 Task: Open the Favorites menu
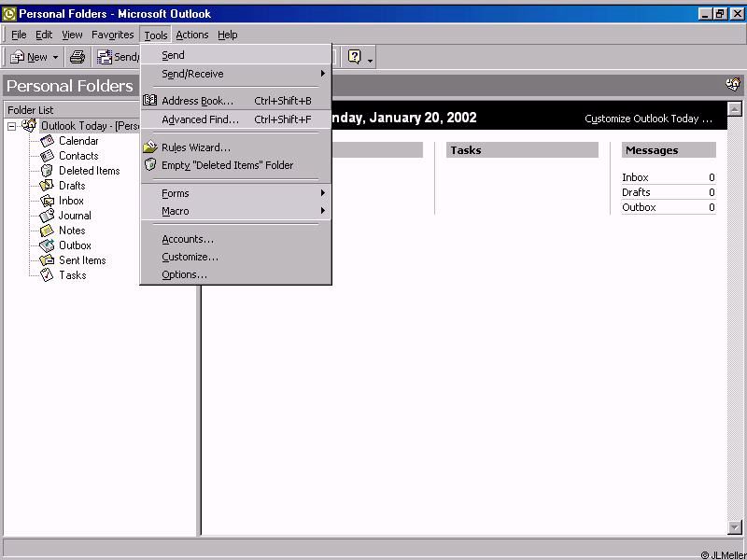112,35
